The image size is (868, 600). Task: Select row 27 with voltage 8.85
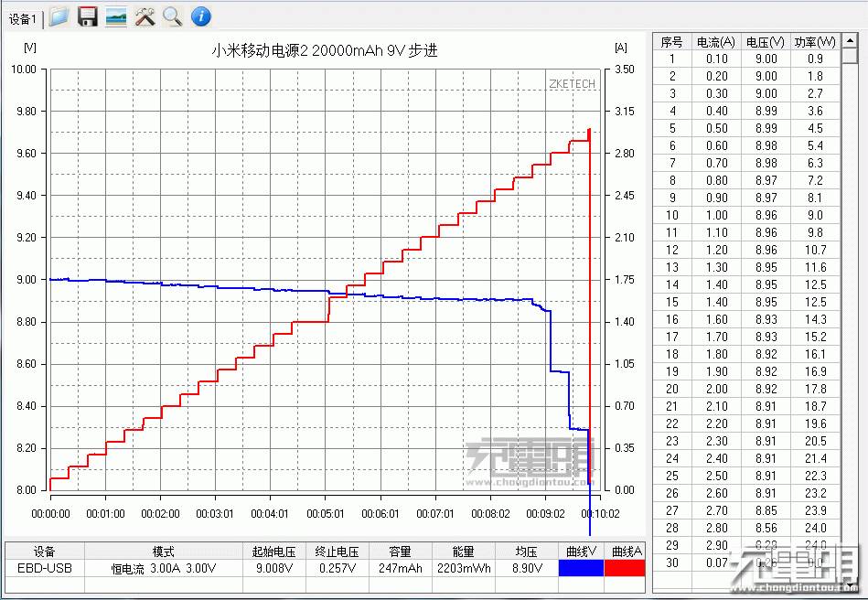tap(746, 510)
